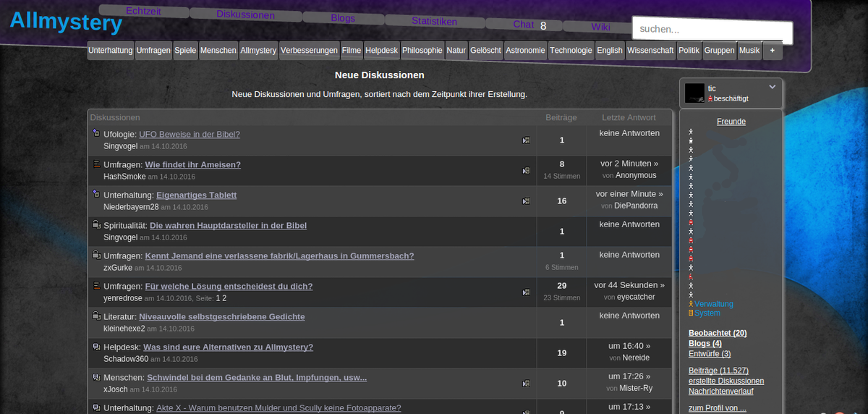
Task: Open author profile Schadow360
Action: [126, 359]
